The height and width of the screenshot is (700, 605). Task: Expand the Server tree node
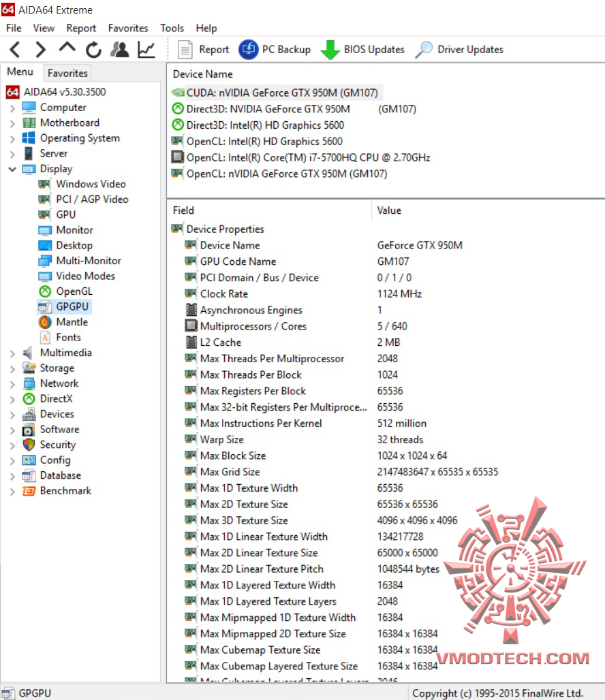(x=12, y=154)
